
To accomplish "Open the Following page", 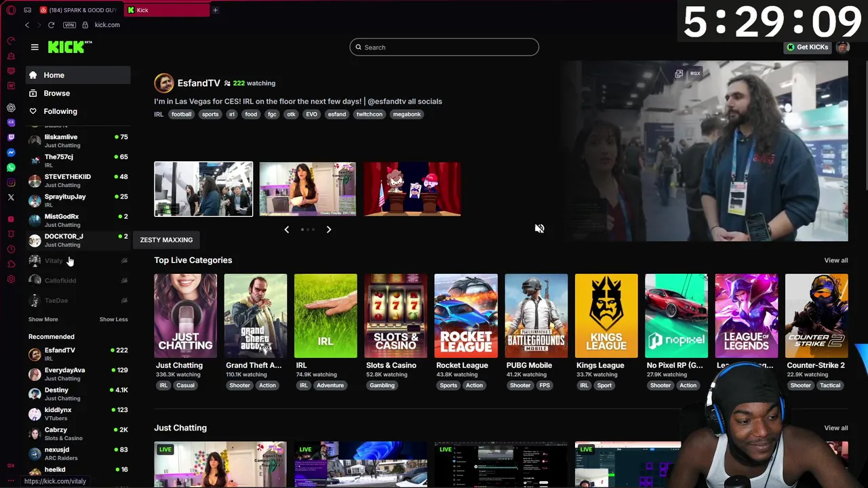I will click(78, 111).
